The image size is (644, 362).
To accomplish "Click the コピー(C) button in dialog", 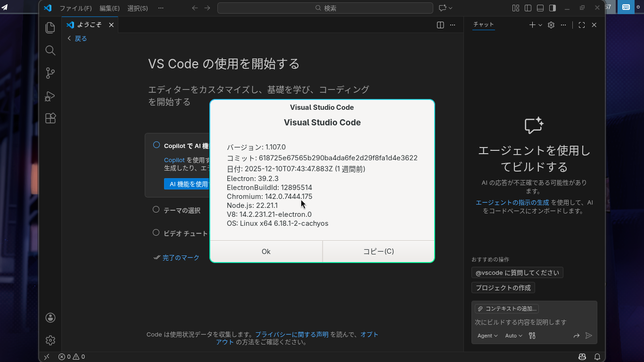I will (378, 251).
